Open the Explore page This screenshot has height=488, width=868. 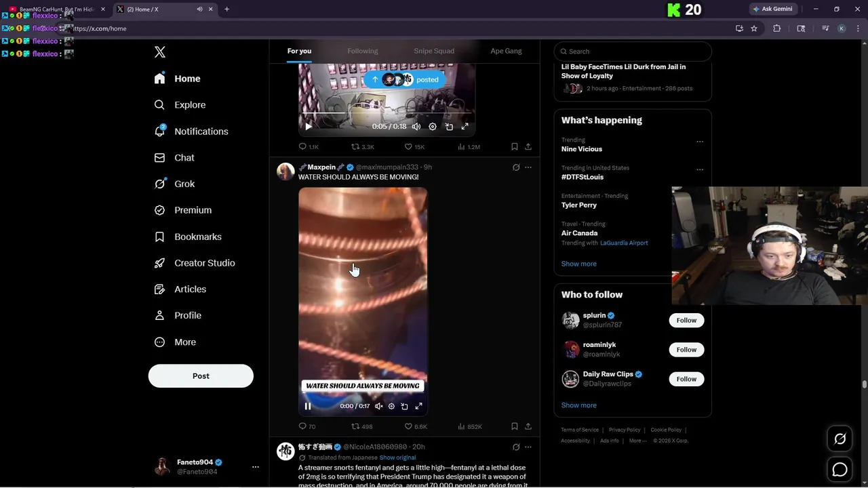(x=180, y=105)
